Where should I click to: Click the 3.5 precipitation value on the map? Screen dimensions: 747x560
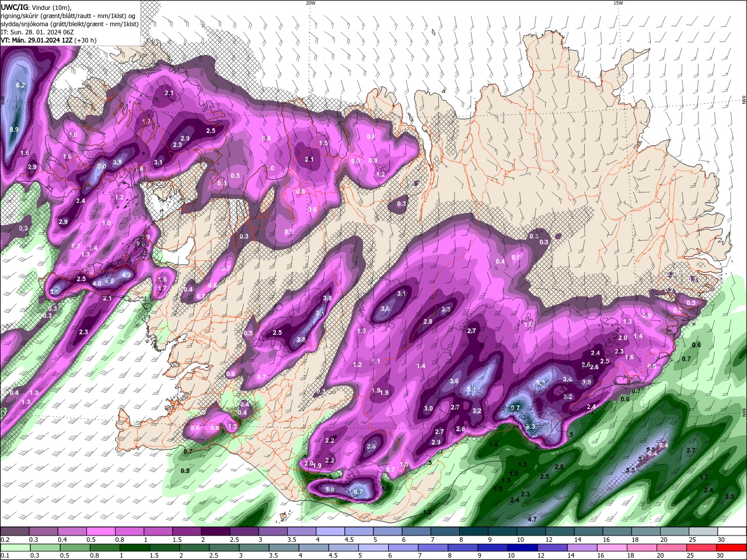(x=587, y=382)
